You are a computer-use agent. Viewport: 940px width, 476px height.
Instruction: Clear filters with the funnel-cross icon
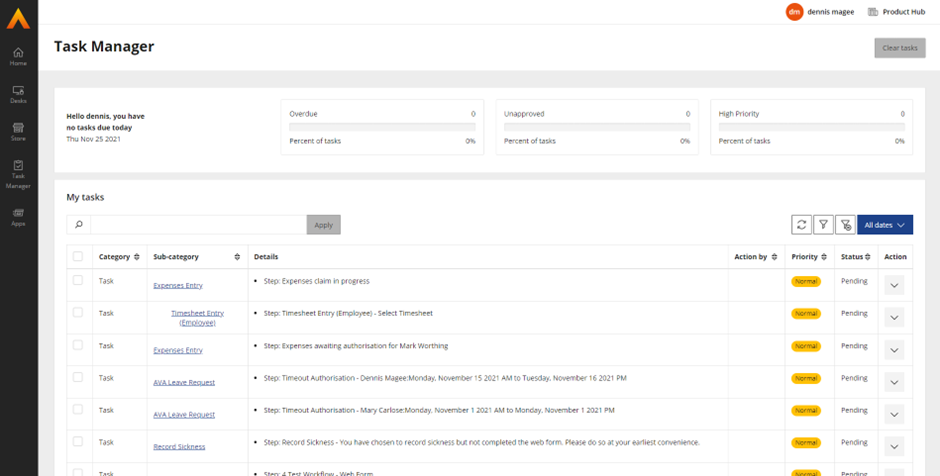845,225
